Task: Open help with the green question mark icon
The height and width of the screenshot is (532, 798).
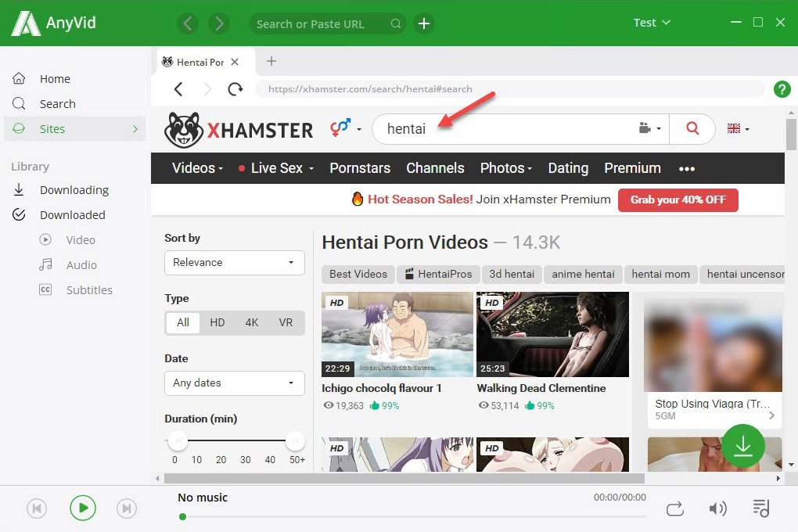Action: click(782, 89)
